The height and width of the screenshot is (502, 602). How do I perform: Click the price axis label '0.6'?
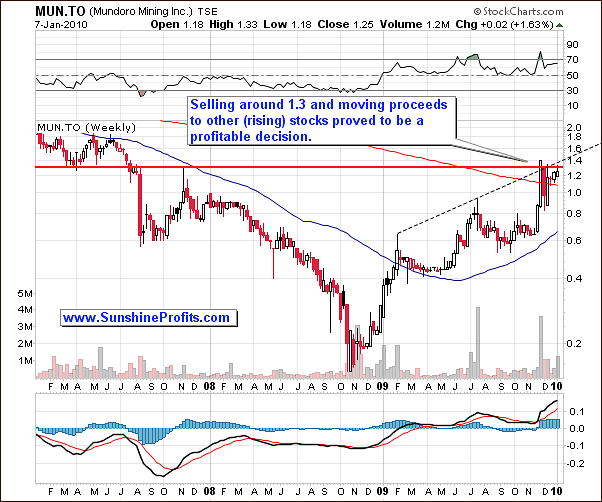click(x=574, y=241)
